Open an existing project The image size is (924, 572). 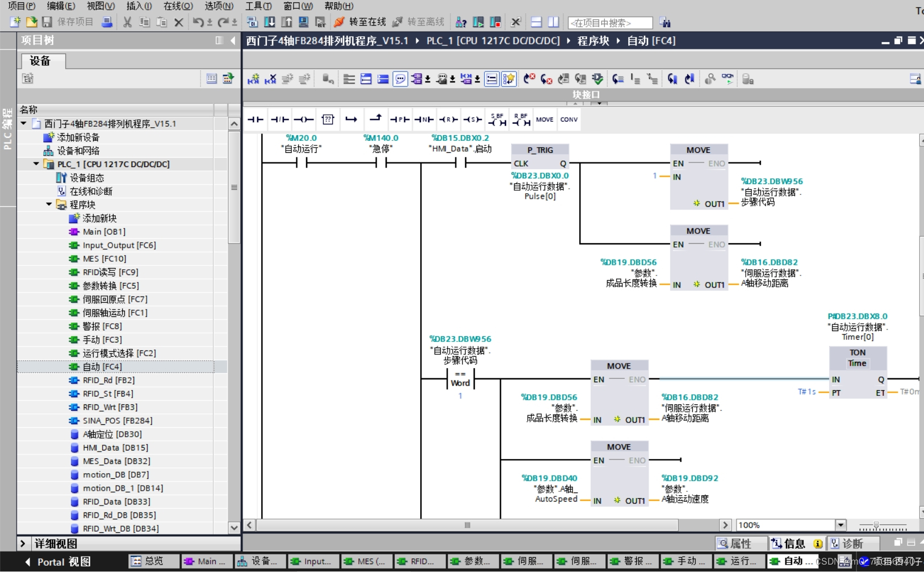click(x=31, y=22)
